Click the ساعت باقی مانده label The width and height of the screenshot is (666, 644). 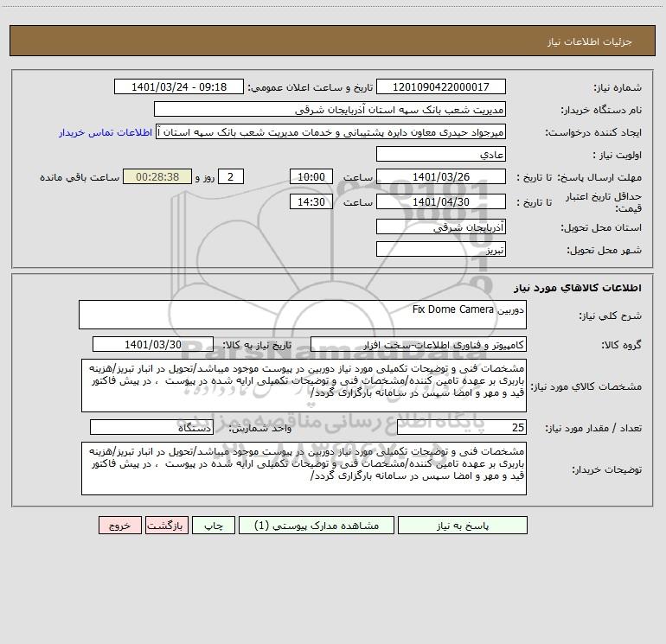pos(80,177)
